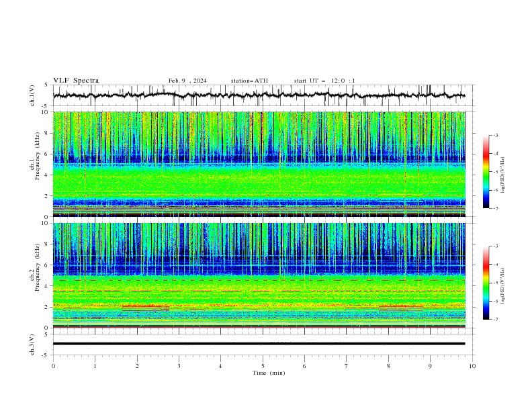Screen dimensions: 532x411
Task: Click the ch.1 spectrogram color scale bar
Action: tap(486, 172)
